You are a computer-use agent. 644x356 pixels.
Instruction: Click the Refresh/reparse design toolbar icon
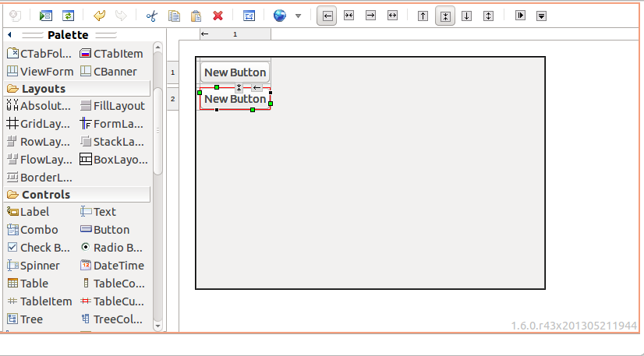coord(68,16)
